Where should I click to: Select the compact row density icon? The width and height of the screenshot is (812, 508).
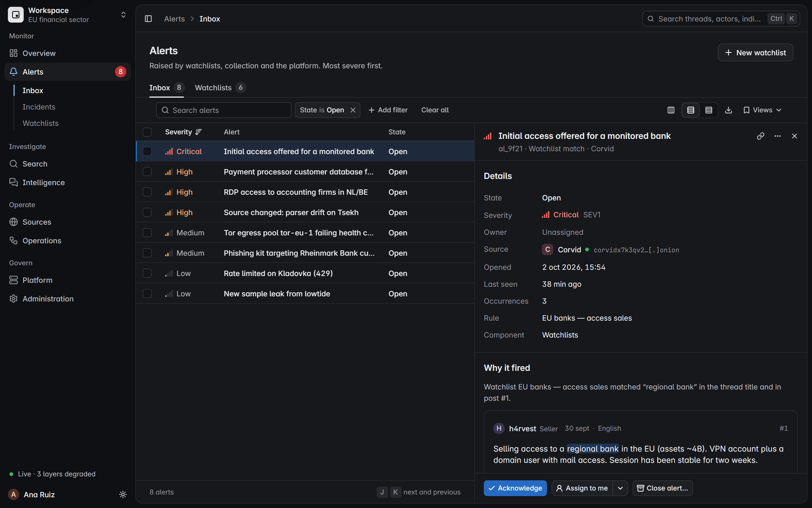tap(709, 110)
